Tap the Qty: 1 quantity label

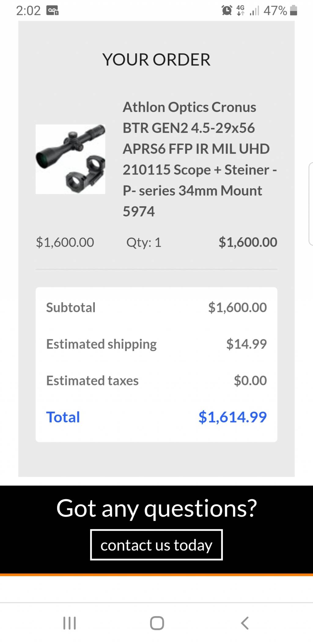[x=144, y=242]
